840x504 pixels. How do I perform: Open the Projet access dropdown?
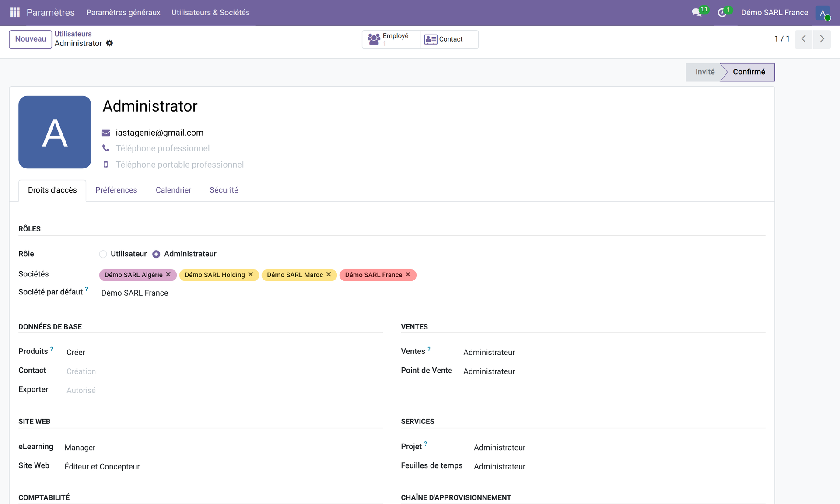point(619,448)
